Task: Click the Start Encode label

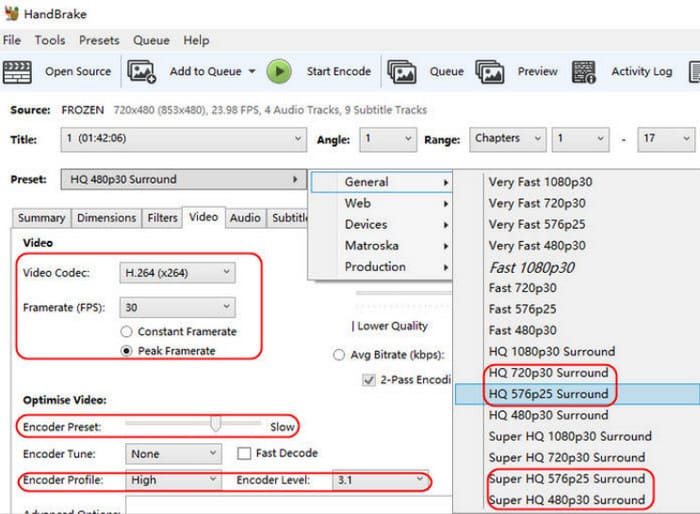Action: tap(339, 71)
